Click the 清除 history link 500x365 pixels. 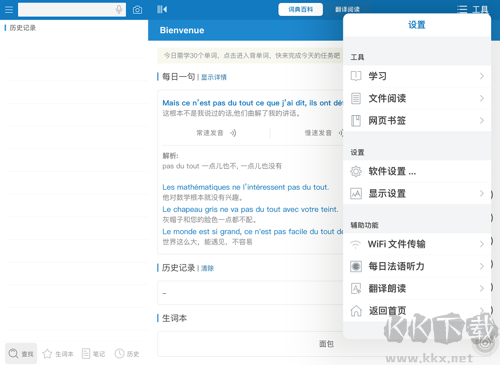click(x=207, y=268)
